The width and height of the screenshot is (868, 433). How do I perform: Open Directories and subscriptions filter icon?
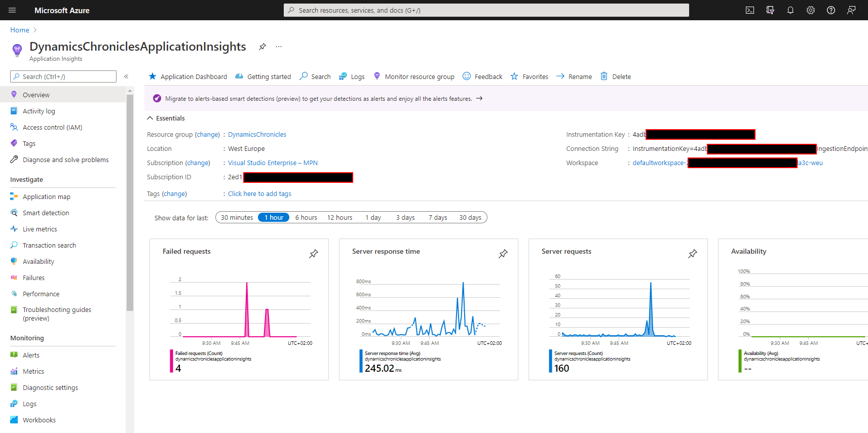pos(770,10)
